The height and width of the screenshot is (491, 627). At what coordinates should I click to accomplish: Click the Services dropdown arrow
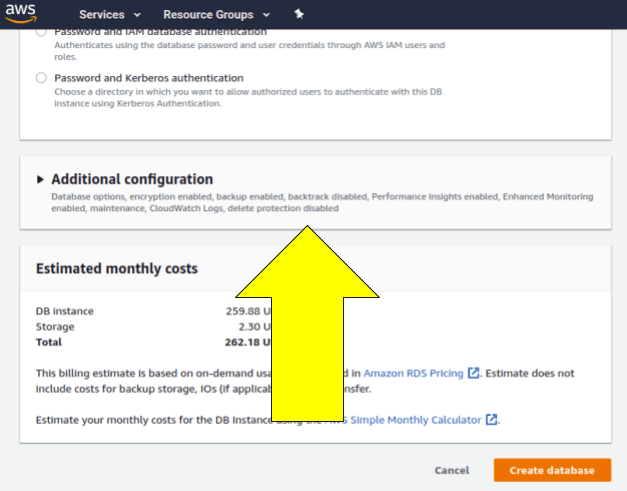coord(137,15)
